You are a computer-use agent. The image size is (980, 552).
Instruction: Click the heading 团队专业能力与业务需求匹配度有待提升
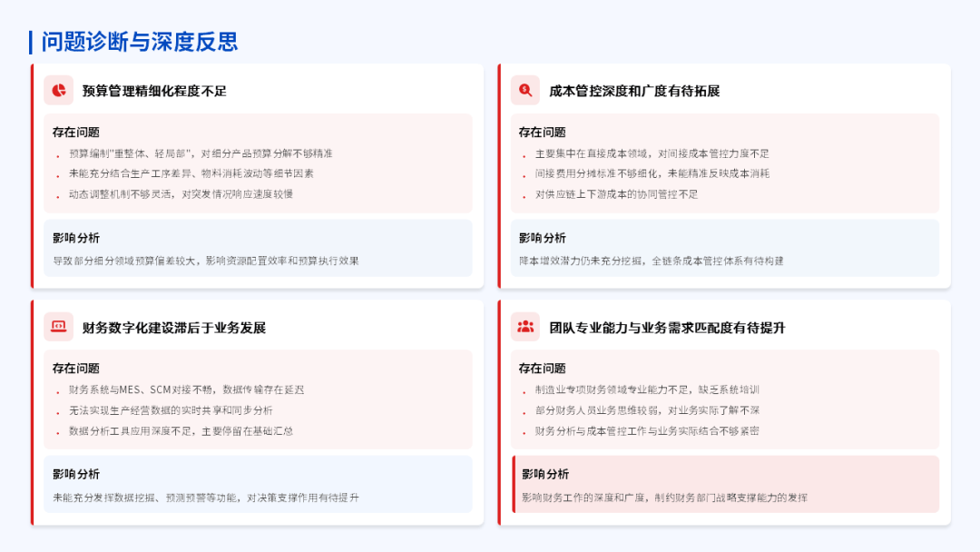coord(667,328)
